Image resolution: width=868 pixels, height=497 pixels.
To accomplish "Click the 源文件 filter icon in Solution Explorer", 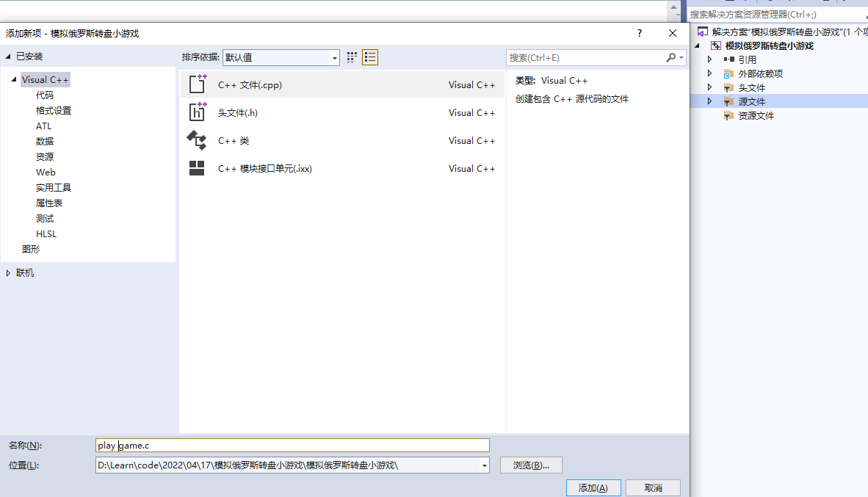I will click(728, 101).
